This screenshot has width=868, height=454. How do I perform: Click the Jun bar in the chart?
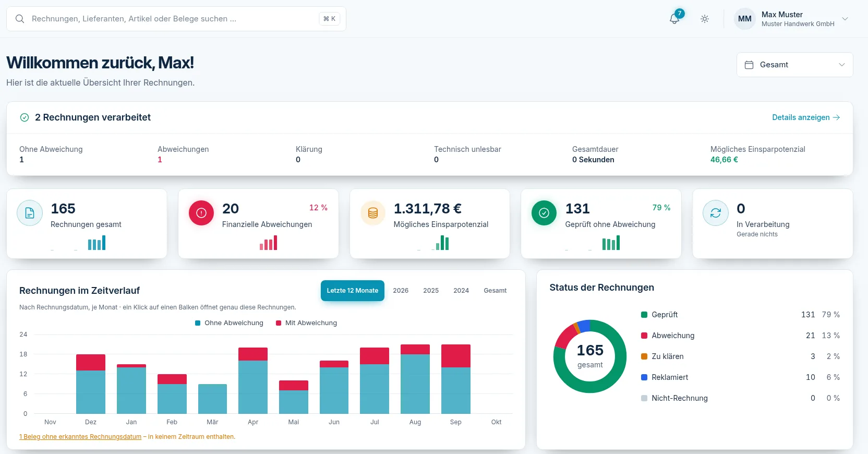334,387
